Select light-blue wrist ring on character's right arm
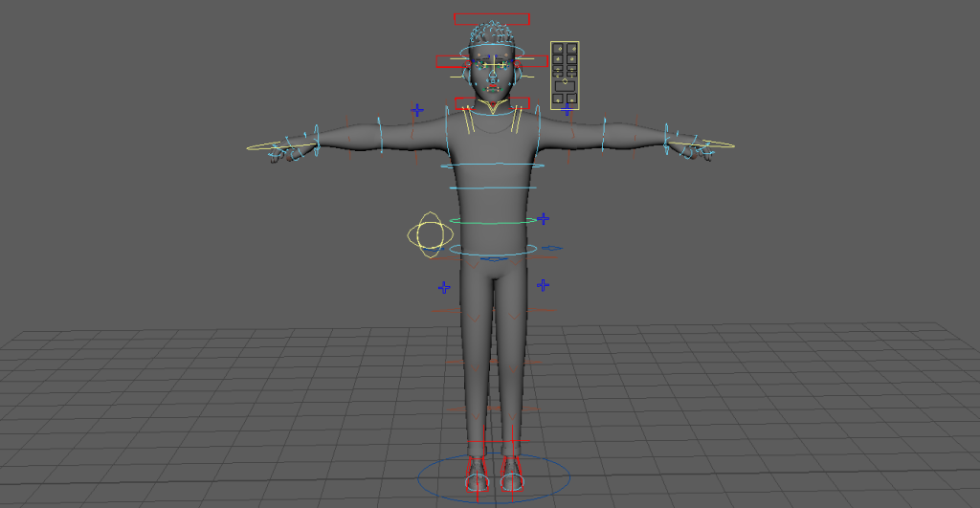 (316, 141)
